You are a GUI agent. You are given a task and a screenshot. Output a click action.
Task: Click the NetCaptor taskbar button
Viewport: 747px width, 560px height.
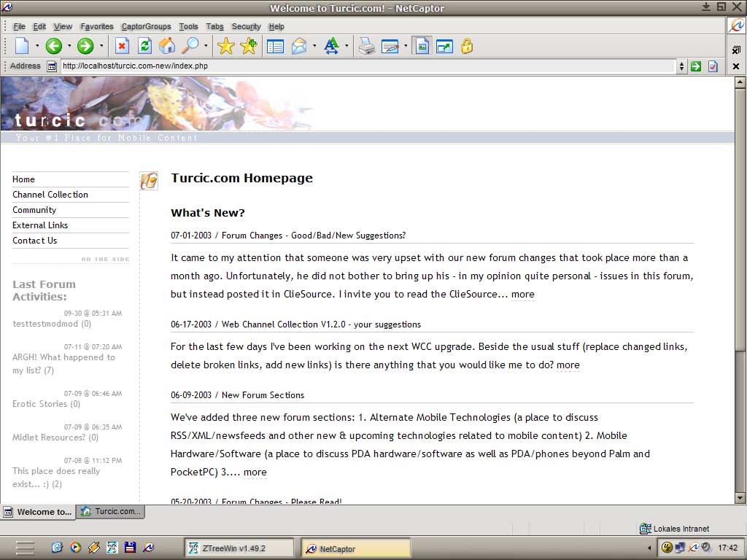tap(356, 548)
